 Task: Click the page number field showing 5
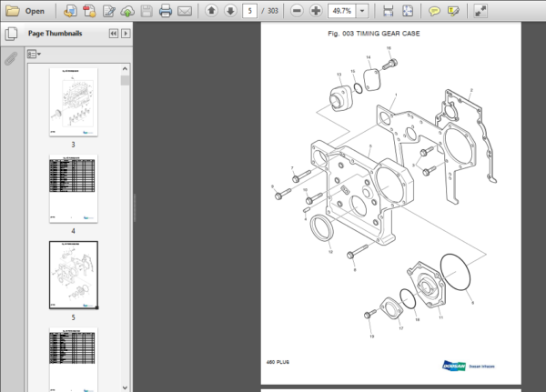click(249, 11)
